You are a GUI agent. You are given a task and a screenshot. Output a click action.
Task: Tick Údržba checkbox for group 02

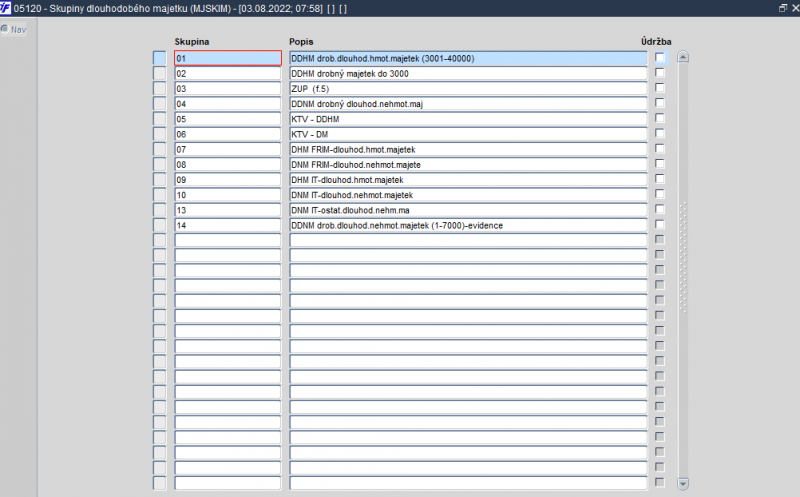tap(660, 73)
